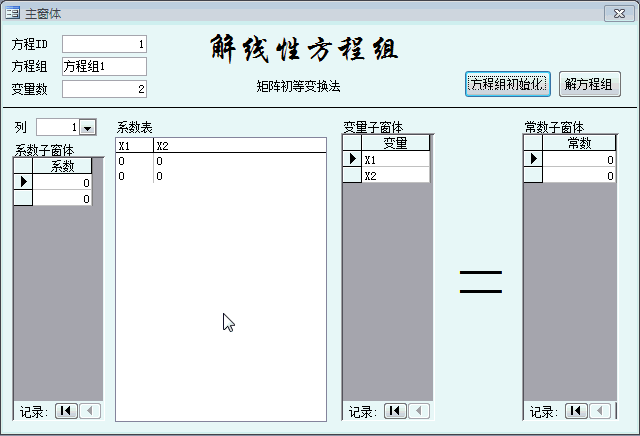Select second row selector in 系数子窗体
Screen dimensions: 640x436
[x=22, y=198]
